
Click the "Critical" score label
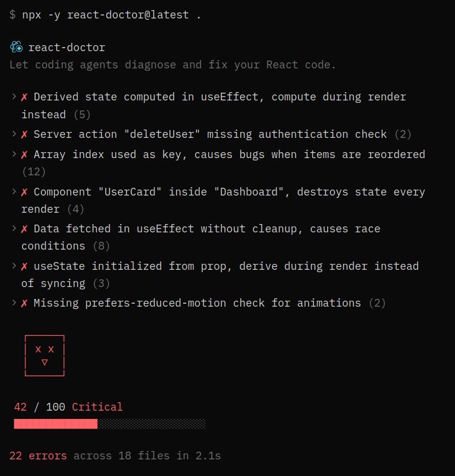(97, 407)
